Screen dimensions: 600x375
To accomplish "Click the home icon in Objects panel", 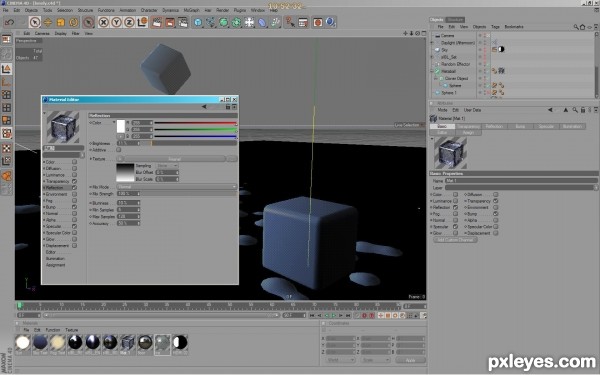I will coord(582,27).
